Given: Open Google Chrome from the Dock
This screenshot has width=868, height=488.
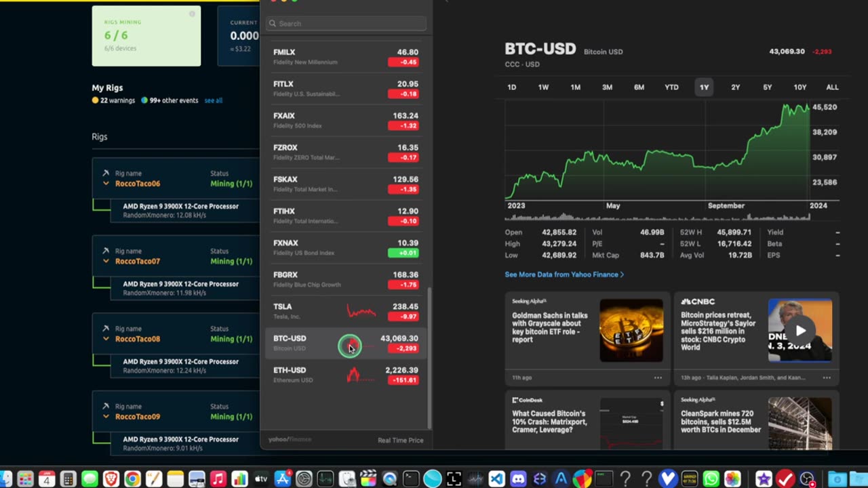Looking at the screenshot, I should 132,479.
